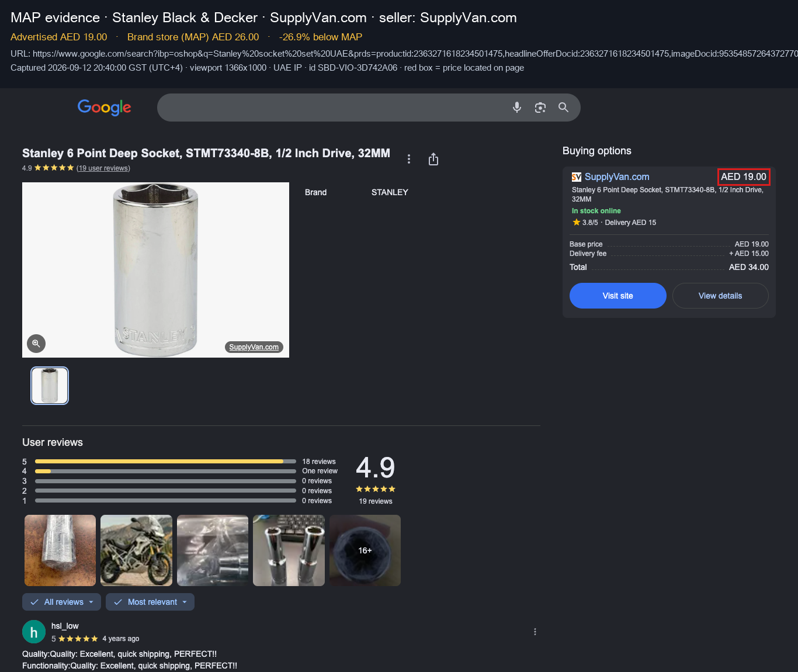The height and width of the screenshot is (672, 798).
Task: Click the 'STANLEY' brand value
Action: tap(390, 192)
